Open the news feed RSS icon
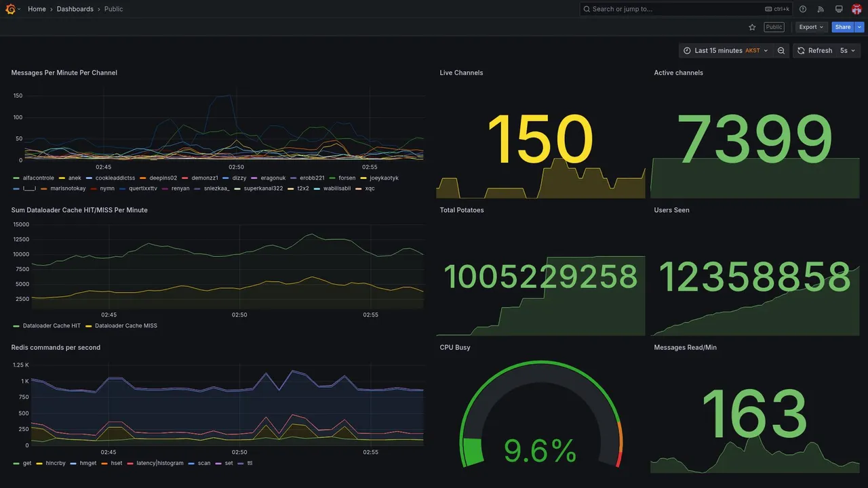 [821, 9]
